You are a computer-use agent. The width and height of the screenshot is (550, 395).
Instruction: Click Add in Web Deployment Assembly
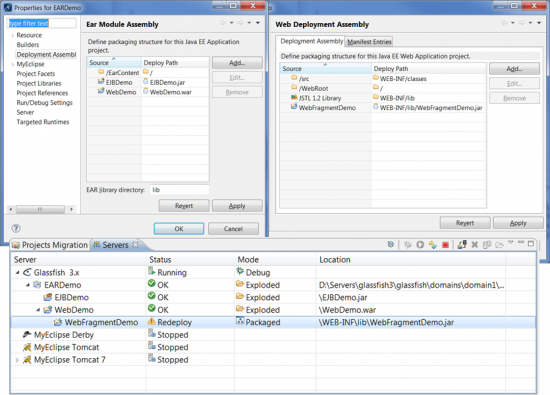pos(514,69)
